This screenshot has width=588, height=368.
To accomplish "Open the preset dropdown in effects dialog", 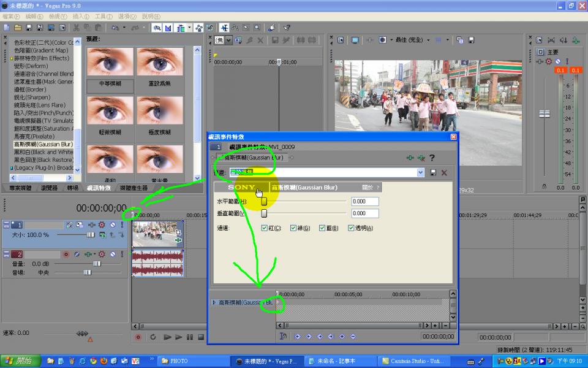I will (420, 173).
